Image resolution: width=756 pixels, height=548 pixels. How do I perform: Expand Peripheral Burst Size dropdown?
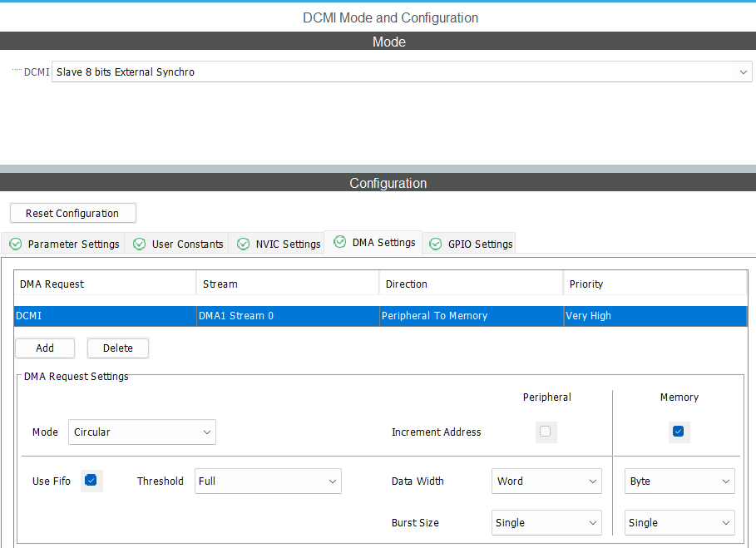pos(546,522)
